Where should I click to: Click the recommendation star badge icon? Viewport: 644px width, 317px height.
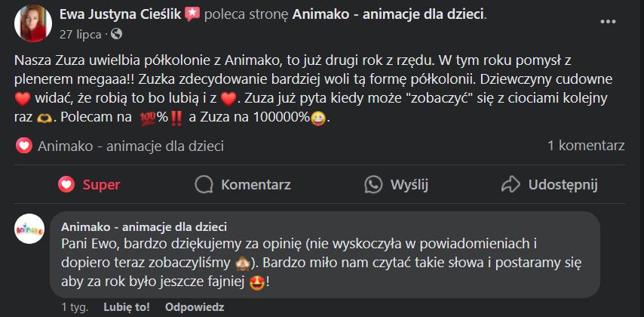[x=192, y=14]
